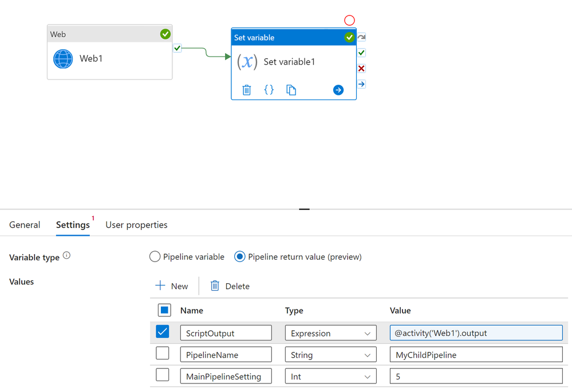Click Set variable skipped output connector
Viewport: 572px width, 392px height.
click(x=361, y=37)
